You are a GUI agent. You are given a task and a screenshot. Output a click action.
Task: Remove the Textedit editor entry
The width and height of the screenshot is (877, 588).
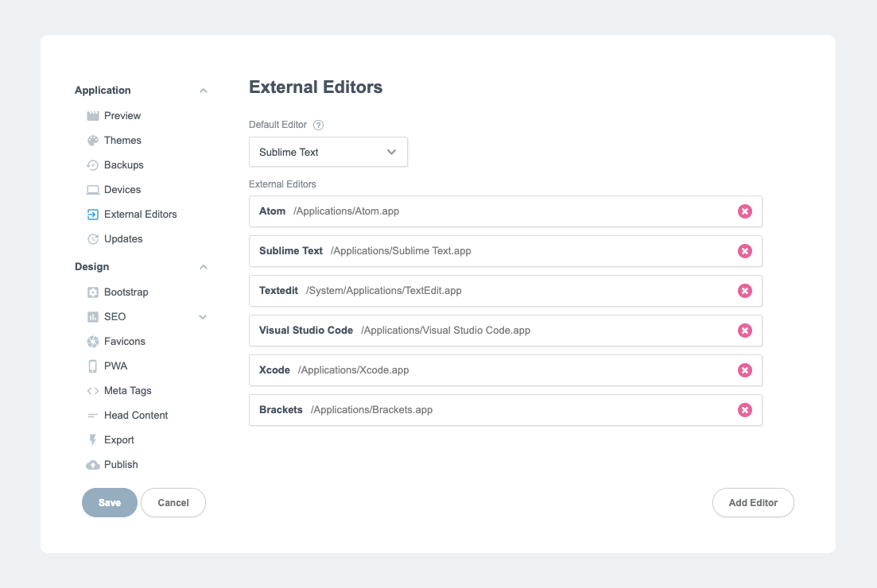tap(744, 291)
